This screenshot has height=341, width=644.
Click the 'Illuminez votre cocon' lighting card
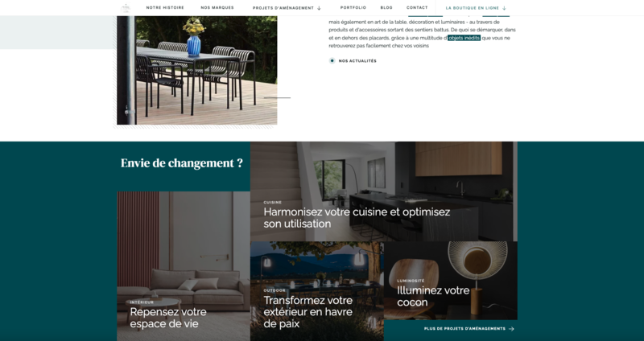pyautogui.click(x=451, y=281)
